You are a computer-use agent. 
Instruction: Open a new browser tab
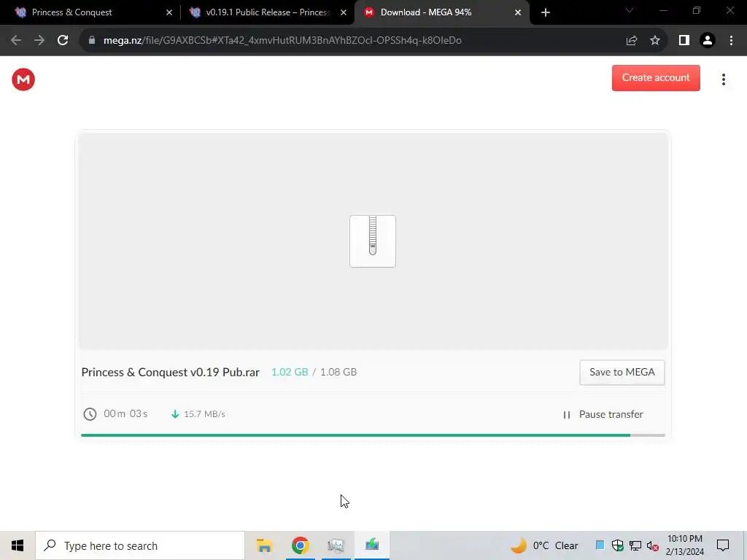(x=546, y=12)
